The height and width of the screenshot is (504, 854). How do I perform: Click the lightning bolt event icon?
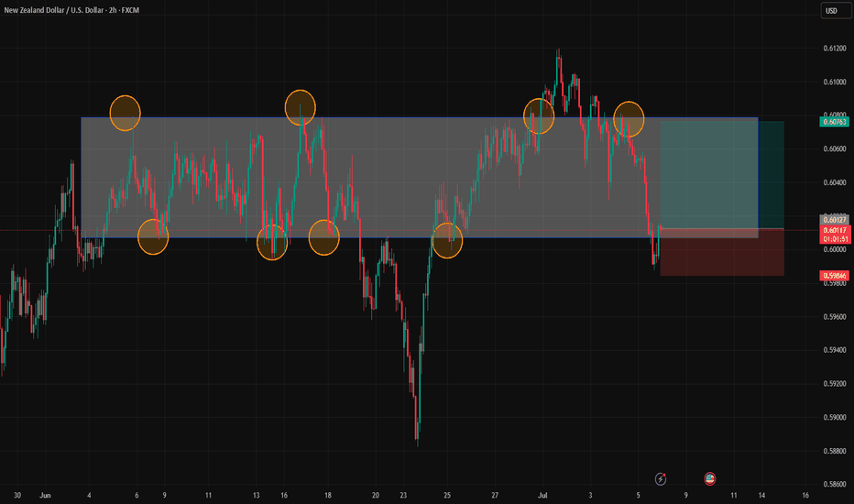(x=660, y=479)
